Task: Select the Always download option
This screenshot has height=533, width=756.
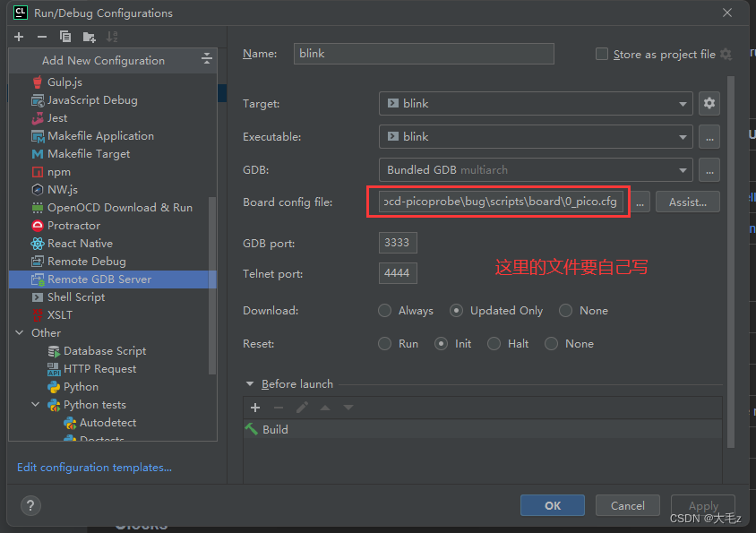Action: pyautogui.click(x=385, y=310)
